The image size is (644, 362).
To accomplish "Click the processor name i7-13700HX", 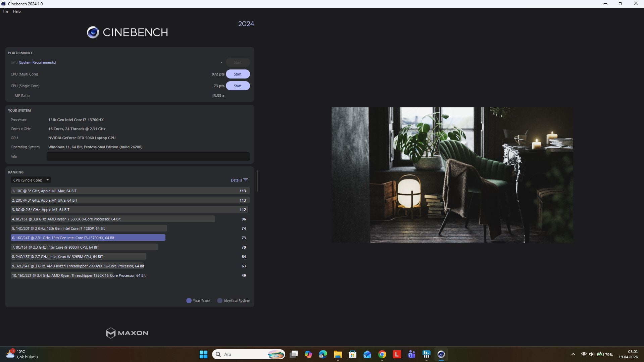I will 76,120.
